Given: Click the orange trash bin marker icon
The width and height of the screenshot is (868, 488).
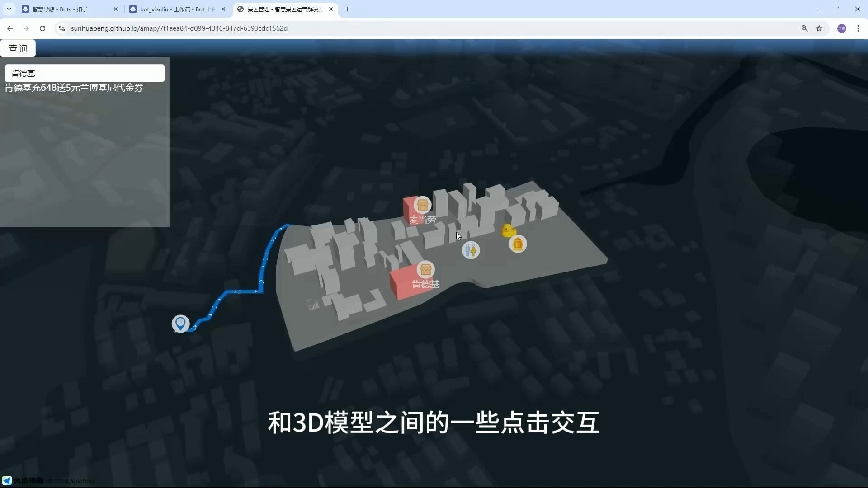Looking at the screenshot, I should (x=518, y=244).
